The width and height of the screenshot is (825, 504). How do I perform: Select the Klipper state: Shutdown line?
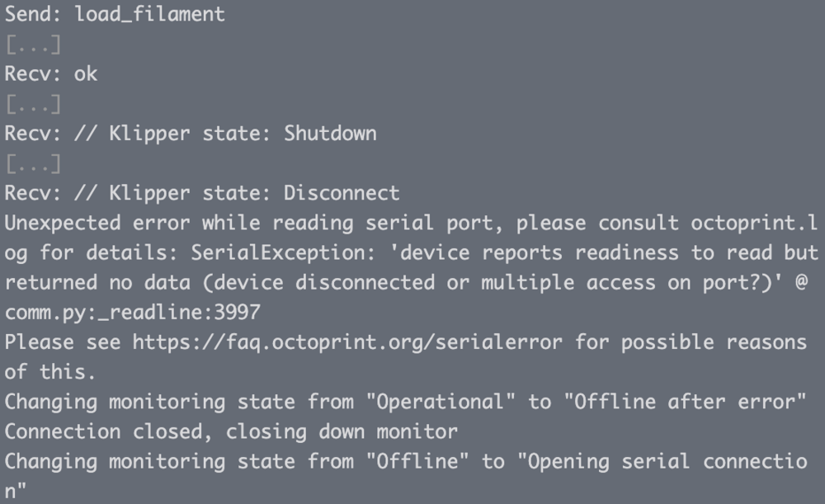[191, 134]
